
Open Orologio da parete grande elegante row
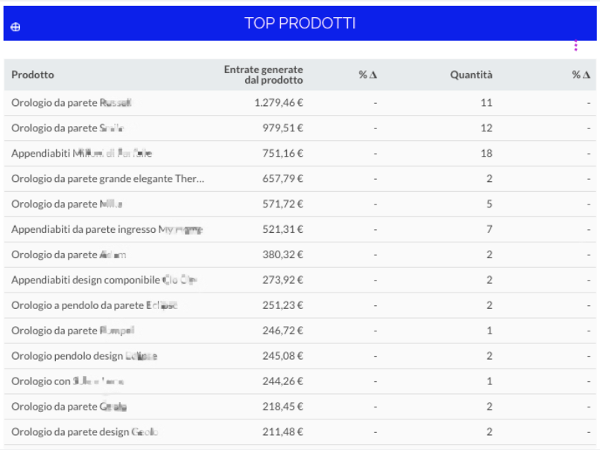point(107,179)
